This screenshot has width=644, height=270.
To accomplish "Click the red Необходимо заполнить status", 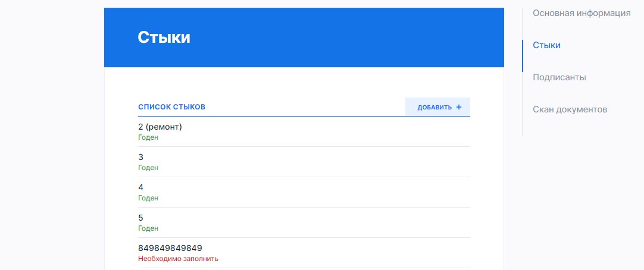I will pyautogui.click(x=178, y=259).
